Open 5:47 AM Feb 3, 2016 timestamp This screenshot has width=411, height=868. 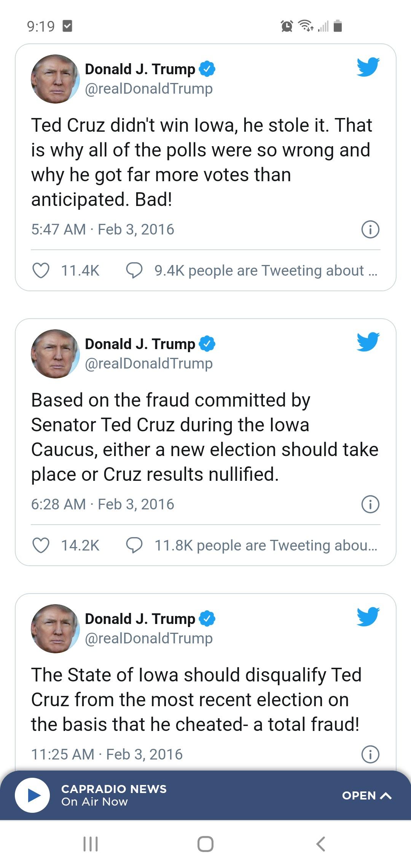click(103, 230)
